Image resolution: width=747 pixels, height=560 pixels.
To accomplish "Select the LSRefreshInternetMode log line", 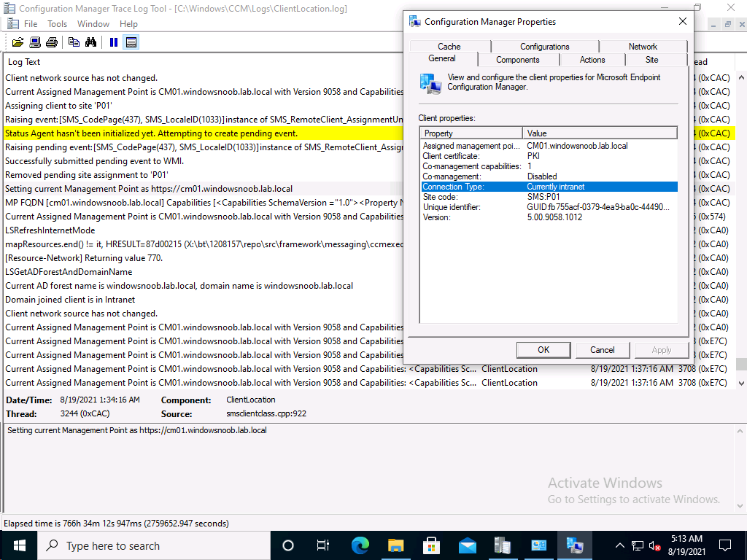I will point(204,230).
